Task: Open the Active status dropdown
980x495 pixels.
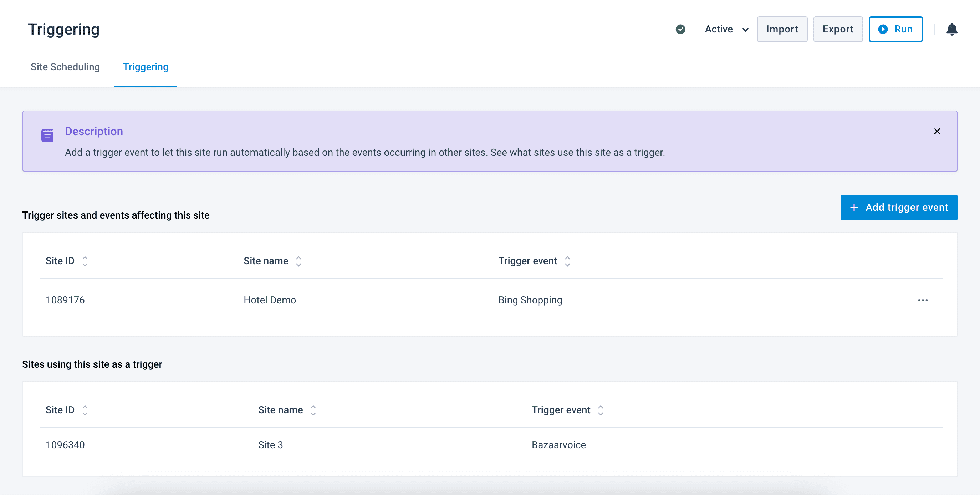Action: pos(726,29)
